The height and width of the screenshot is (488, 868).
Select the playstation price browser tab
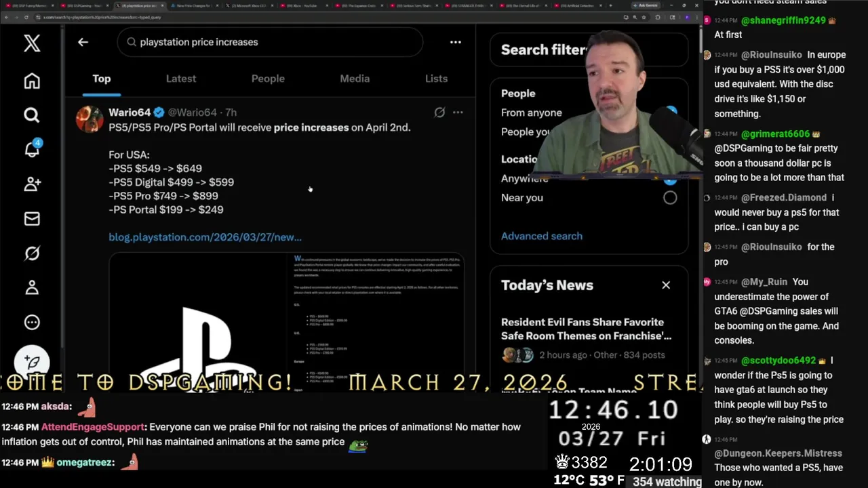click(x=141, y=5)
